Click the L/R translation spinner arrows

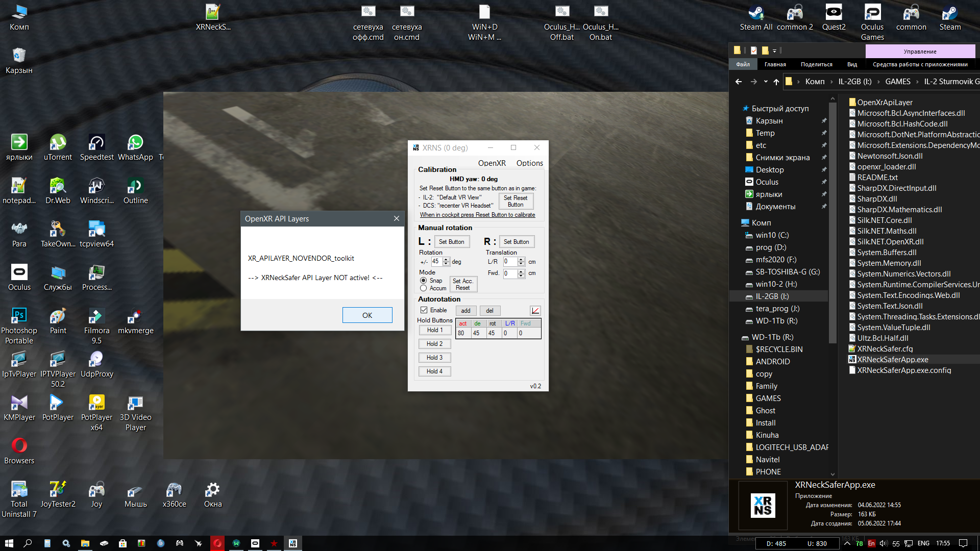[x=521, y=262]
